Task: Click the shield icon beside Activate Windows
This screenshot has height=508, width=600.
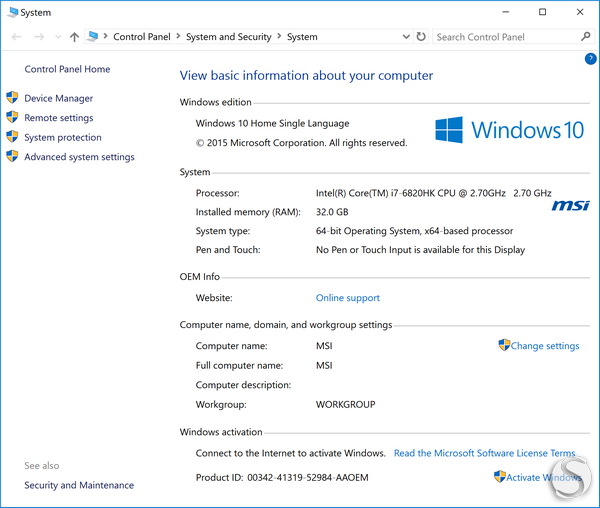Action: click(500, 476)
